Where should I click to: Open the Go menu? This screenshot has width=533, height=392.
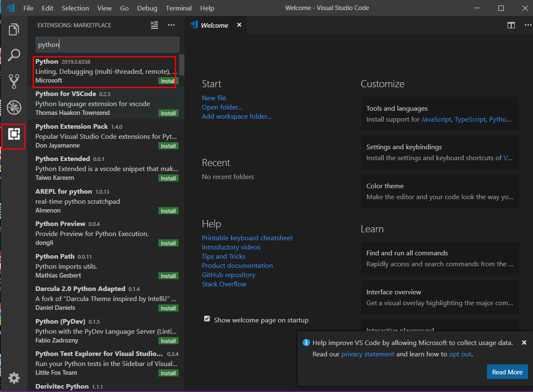point(124,8)
